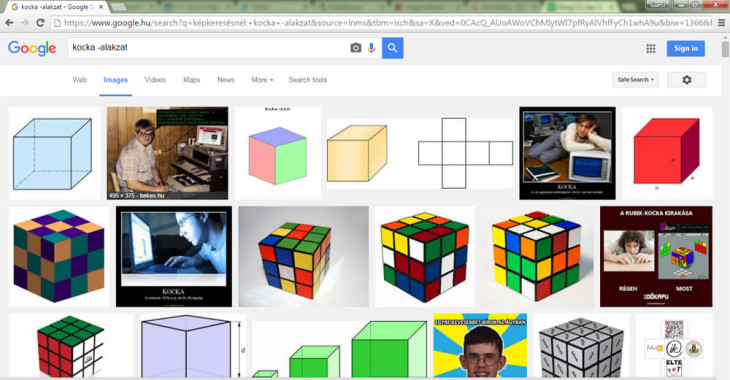730x380 pixels.
Task: Go to Google home via the logo
Action: pos(32,48)
